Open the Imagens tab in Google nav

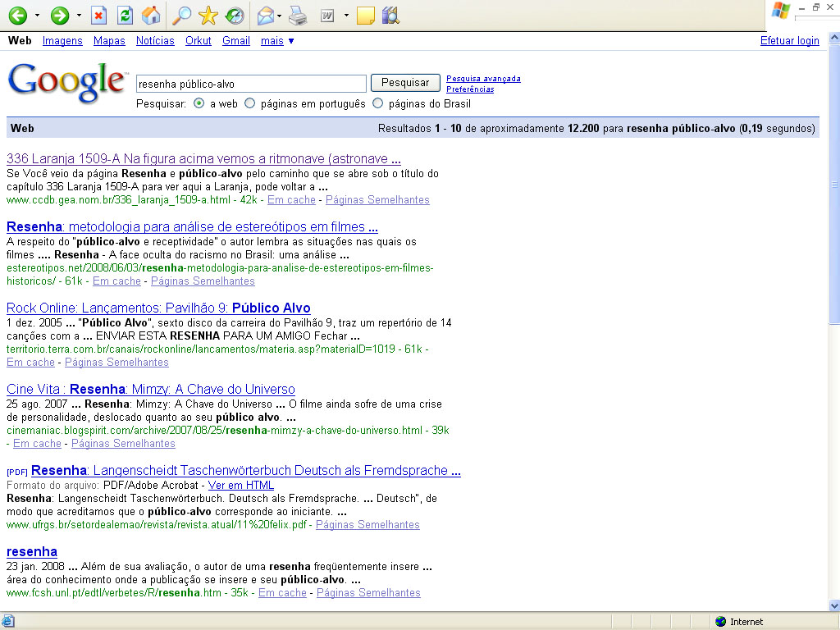(62, 41)
